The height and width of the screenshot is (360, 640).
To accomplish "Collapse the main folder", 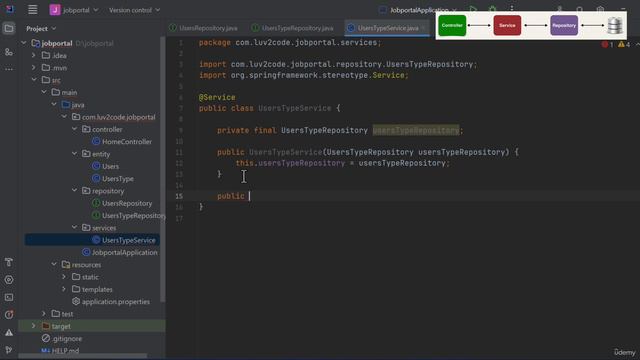I will 44,92.
